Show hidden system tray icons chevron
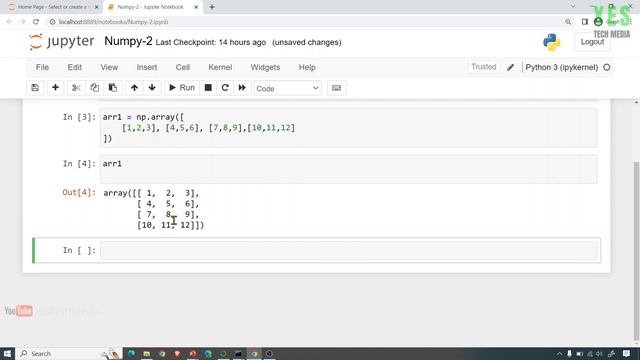640x360 pixels. [x=559, y=353]
